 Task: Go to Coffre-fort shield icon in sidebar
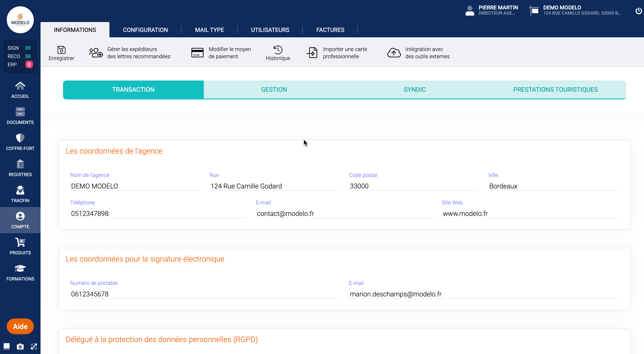[x=20, y=138]
